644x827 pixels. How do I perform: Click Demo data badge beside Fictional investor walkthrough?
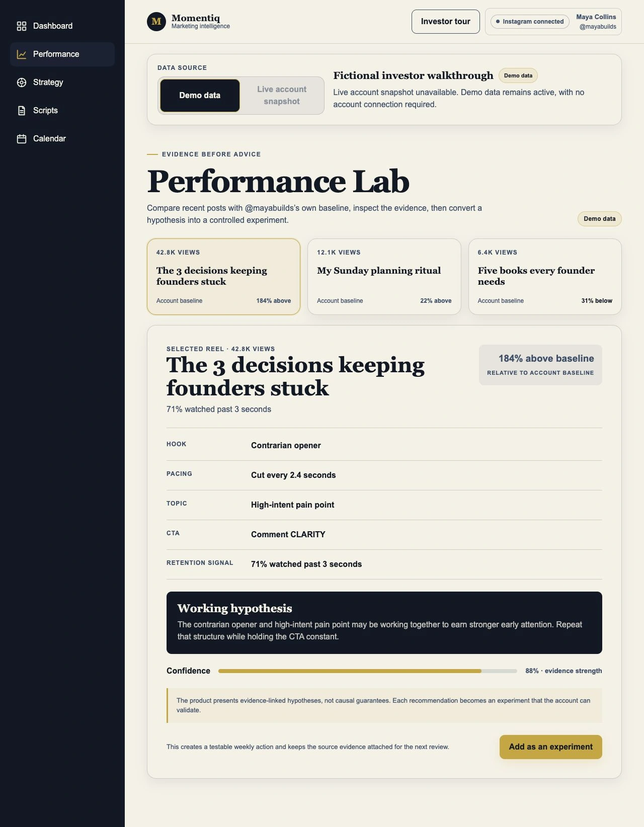(518, 75)
